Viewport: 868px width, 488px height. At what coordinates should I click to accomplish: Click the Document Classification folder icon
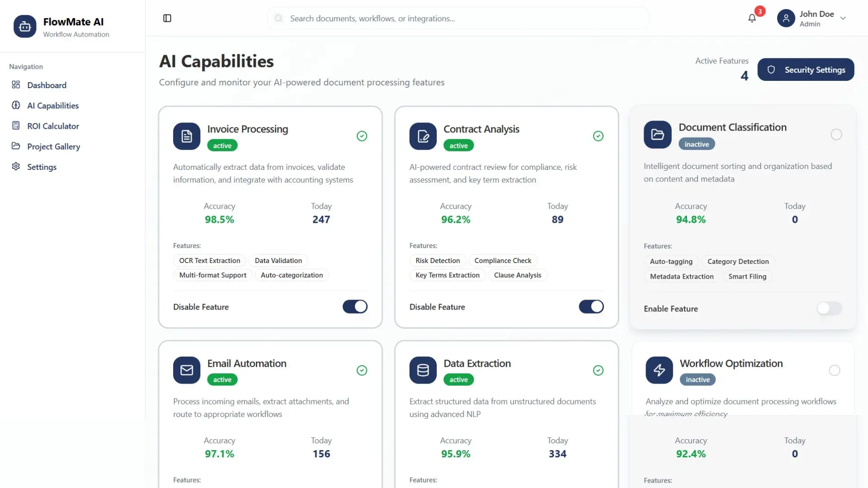(657, 134)
